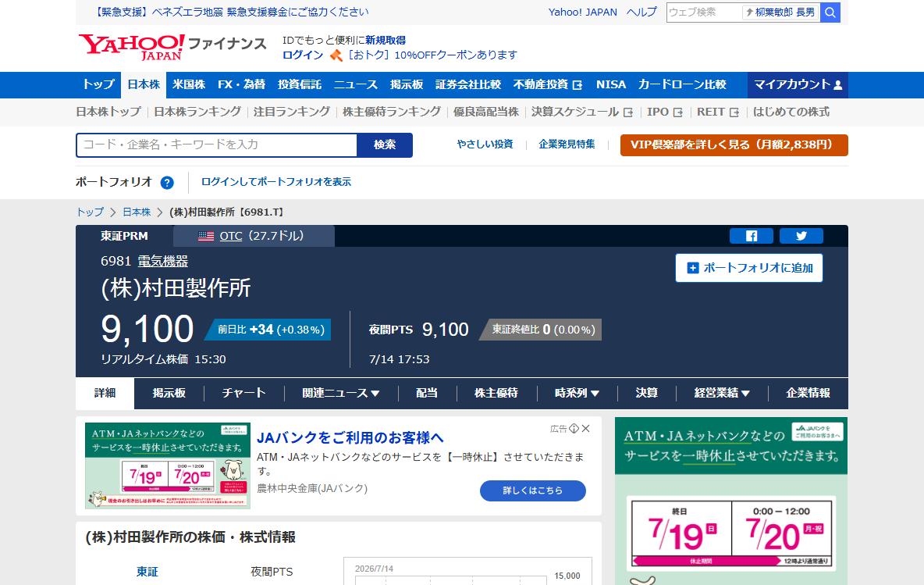The height and width of the screenshot is (585, 924).
Task: Click the US flag icon beside OTC
Action: click(206, 236)
